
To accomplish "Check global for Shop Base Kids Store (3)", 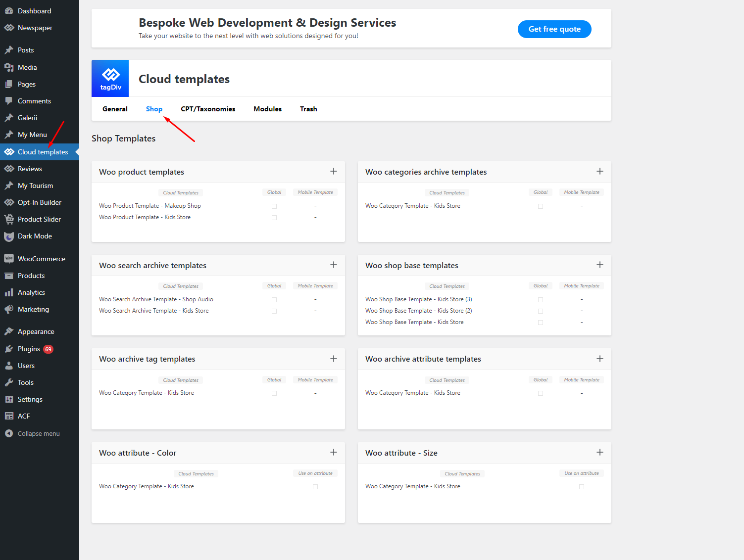I will pyautogui.click(x=541, y=300).
